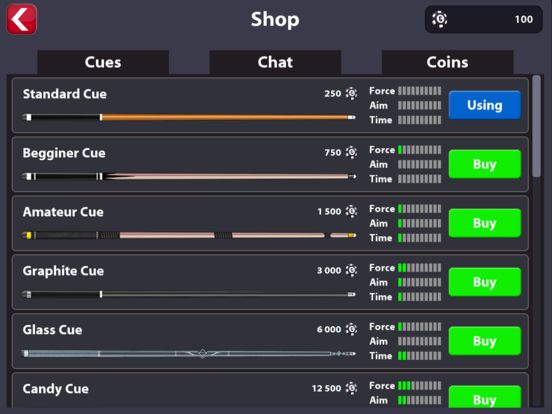Switch to the Chat tab
The height and width of the screenshot is (414, 552).
(275, 62)
